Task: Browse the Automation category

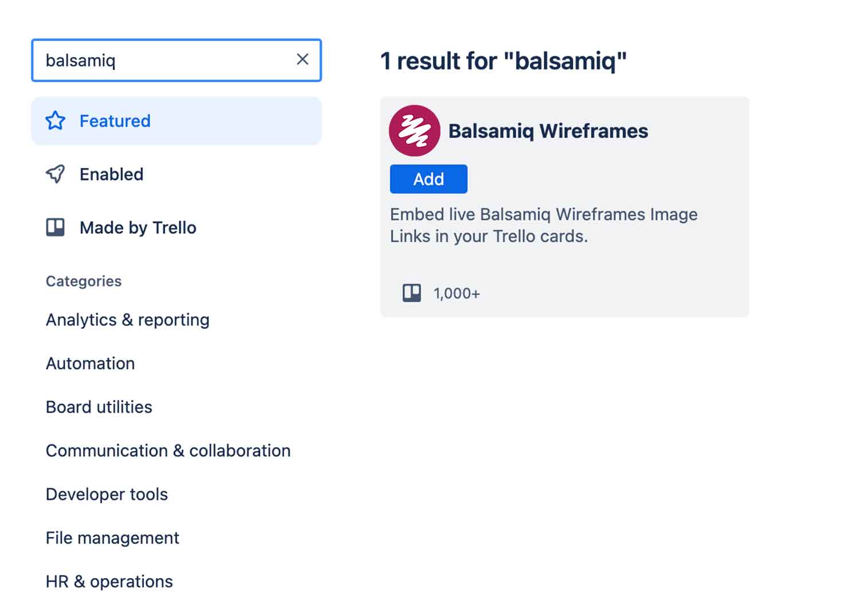Action: click(x=90, y=363)
